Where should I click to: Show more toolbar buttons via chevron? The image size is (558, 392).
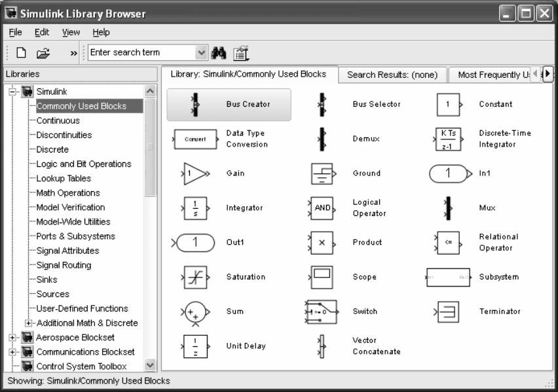(x=73, y=54)
